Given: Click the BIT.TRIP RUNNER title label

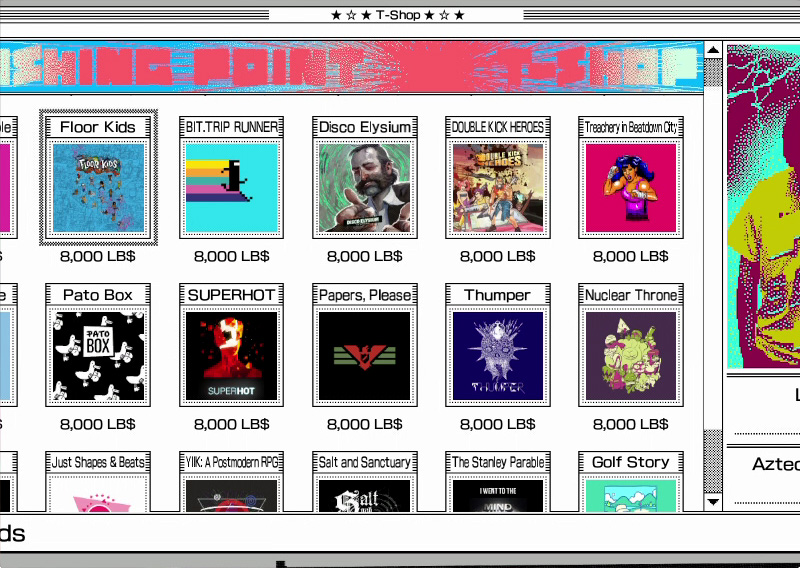Looking at the screenshot, I should [232, 127].
